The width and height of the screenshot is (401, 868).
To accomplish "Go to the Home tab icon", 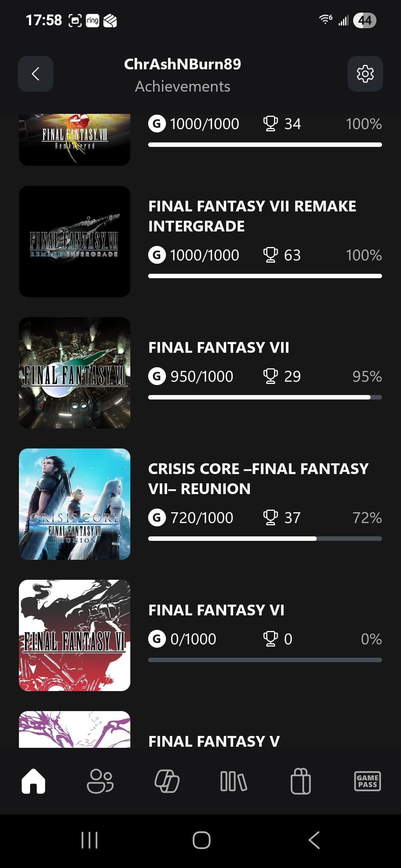I will 33,781.
